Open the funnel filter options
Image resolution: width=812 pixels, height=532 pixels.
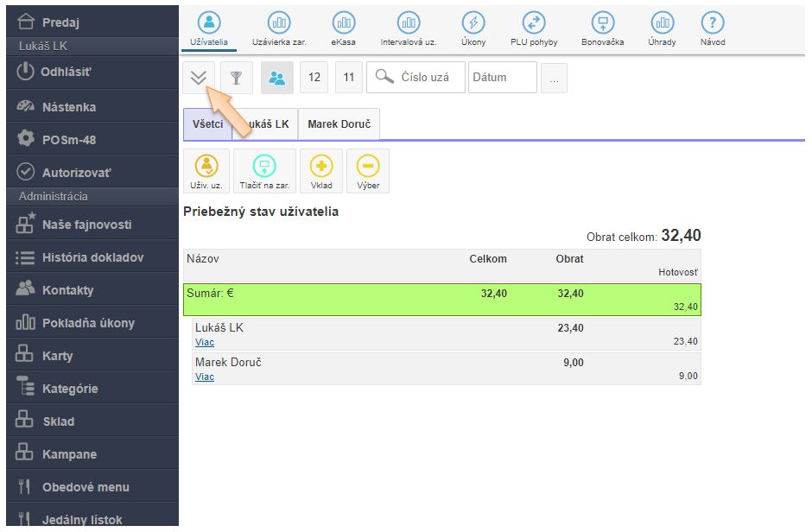tap(236, 78)
